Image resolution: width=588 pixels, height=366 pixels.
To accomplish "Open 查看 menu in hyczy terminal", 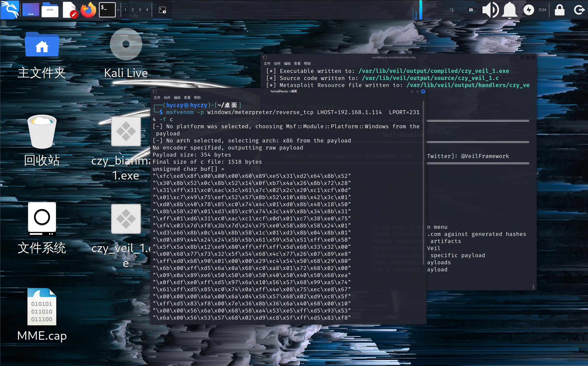I will tap(187, 98).
